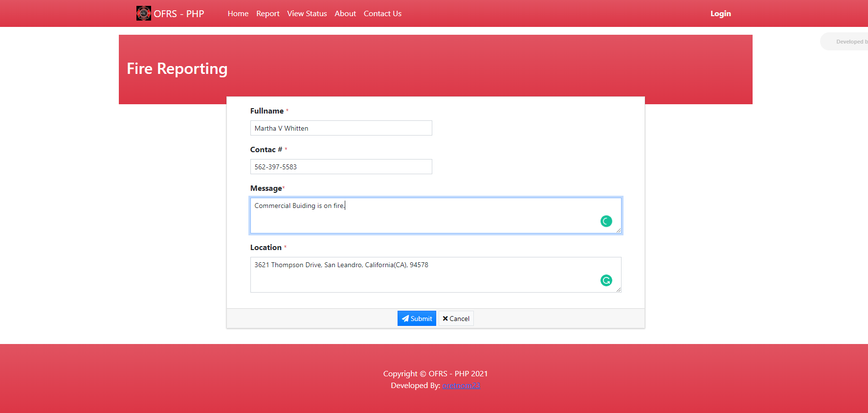The image size is (868, 413).
Task: Click the Location box resize handle
Action: tap(618, 290)
